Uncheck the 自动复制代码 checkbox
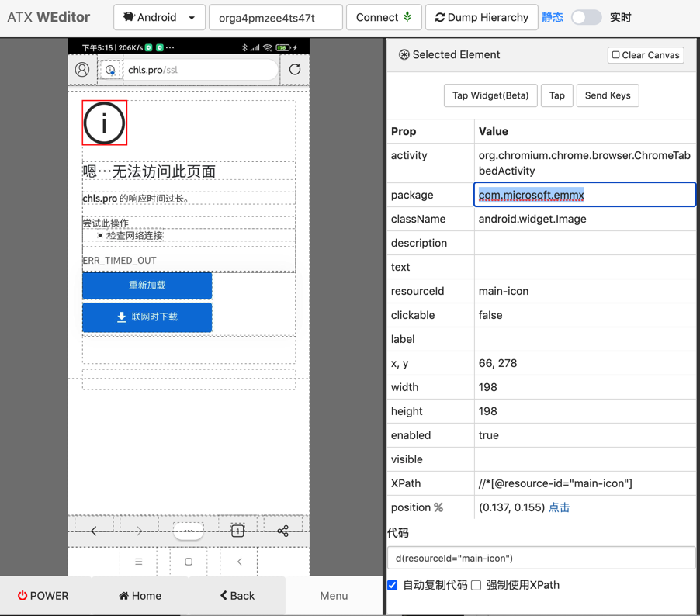Screen dimensions: 700x616 393,585
